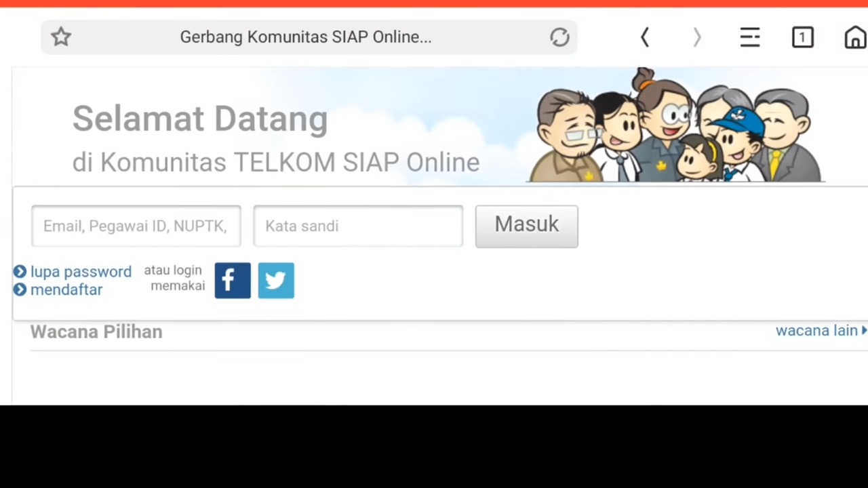
Task: Open the tab counter showing 1
Action: click(x=802, y=37)
